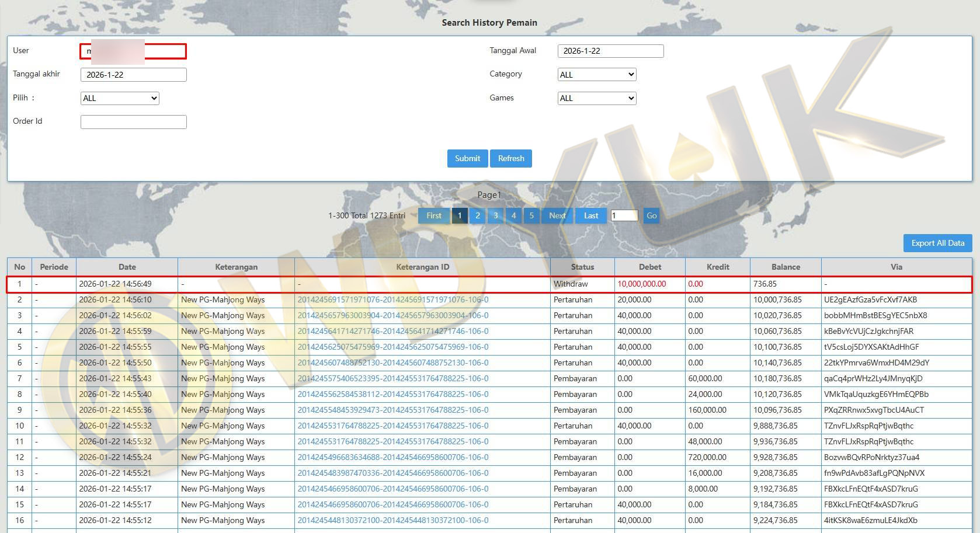Click the Refresh button
980x533 pixels.
(511, 158)
